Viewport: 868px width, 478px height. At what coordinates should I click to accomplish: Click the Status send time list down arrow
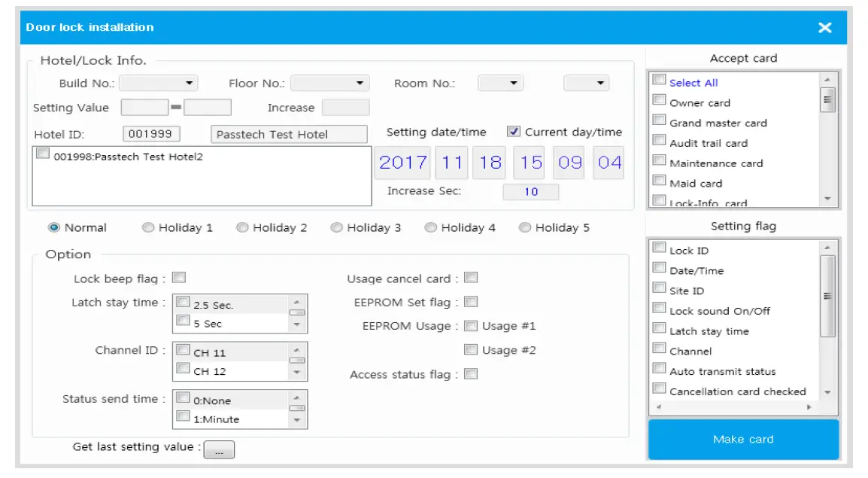coord(296,420)
